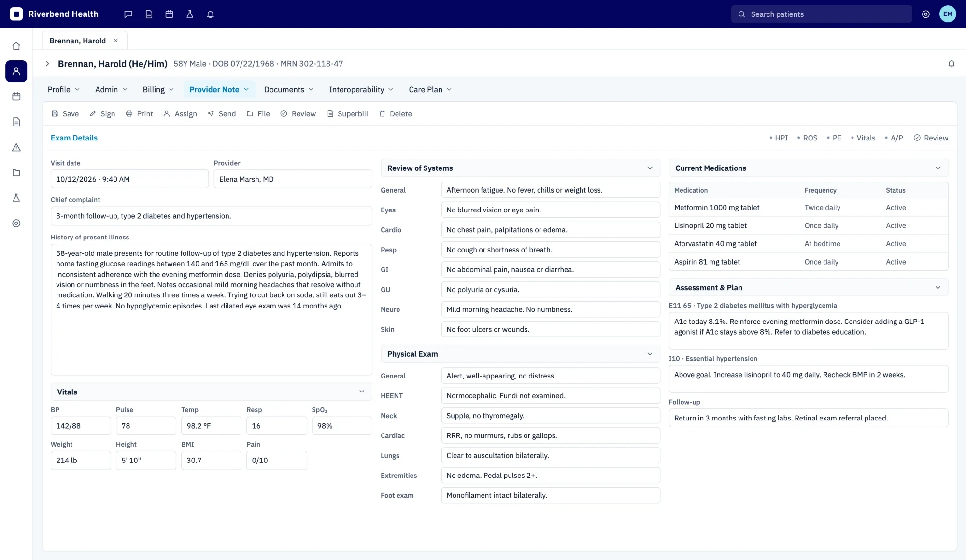Open the Interoperability menu
The height and width of the screenshot is (560, 966).
[x=361, y=90]
